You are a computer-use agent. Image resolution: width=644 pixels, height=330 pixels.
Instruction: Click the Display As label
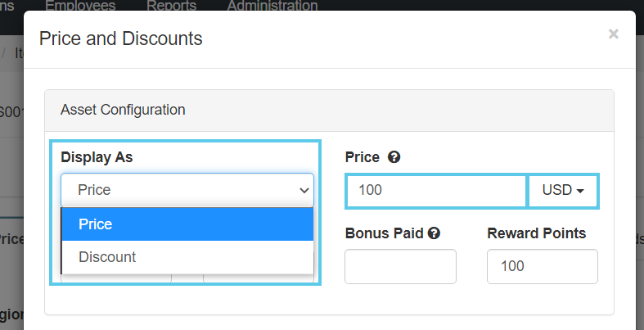click(x=97, y=157)
